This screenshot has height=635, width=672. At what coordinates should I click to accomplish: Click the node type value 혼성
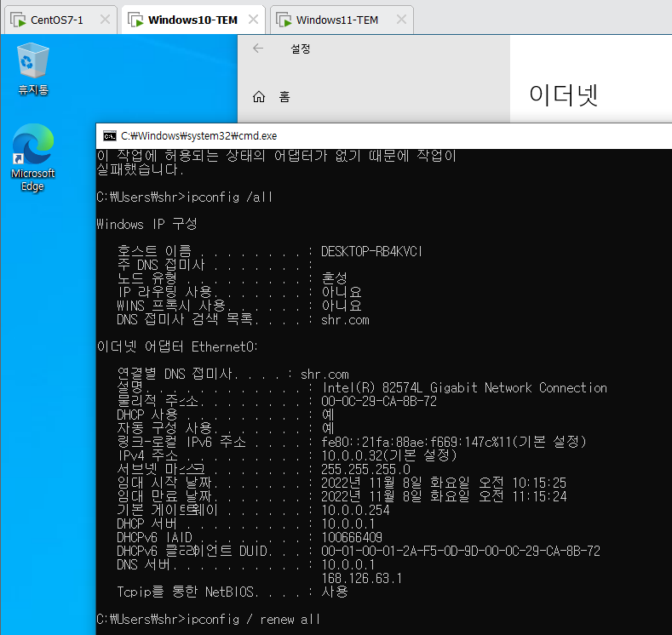coord(334,278)
